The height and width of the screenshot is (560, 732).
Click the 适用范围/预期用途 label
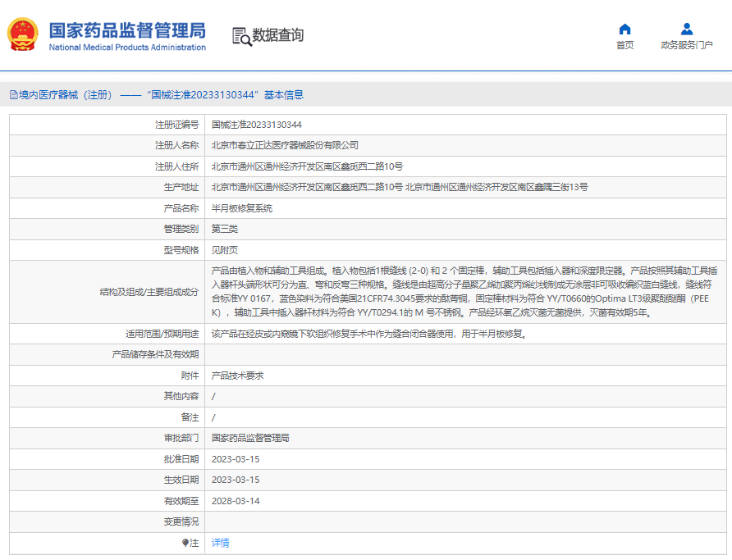162,334
